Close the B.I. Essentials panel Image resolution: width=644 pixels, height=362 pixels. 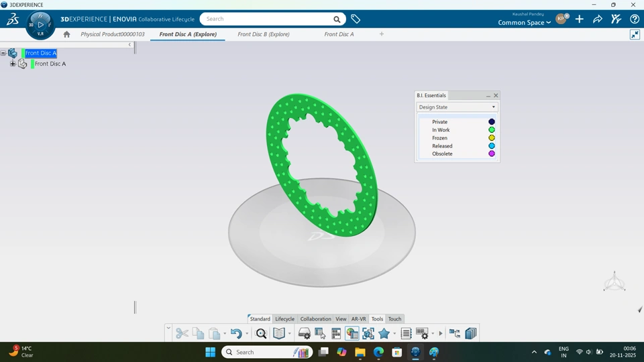pos(496,95)
